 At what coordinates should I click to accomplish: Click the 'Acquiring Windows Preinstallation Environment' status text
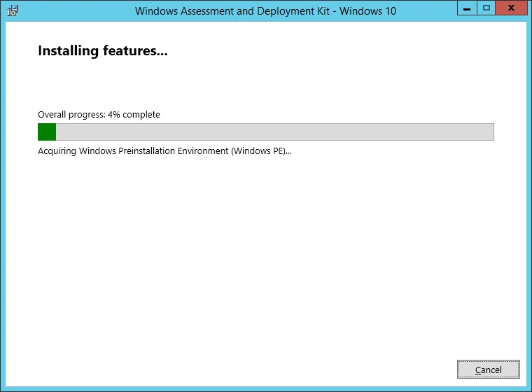133,151
